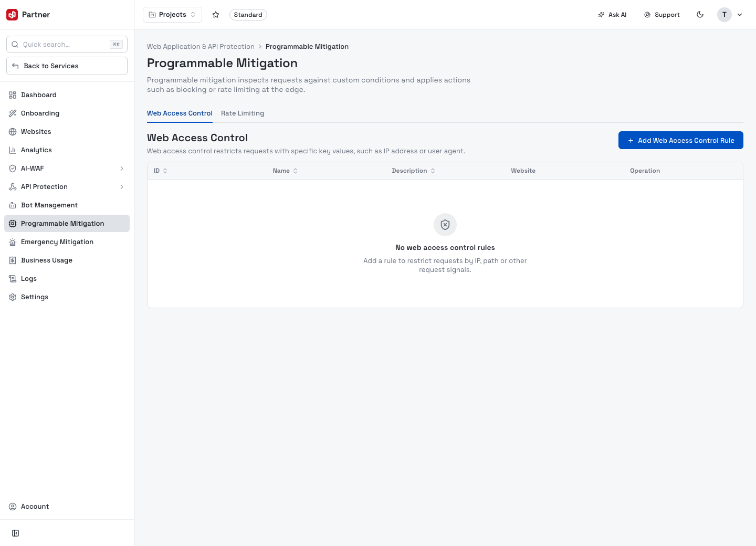Focus the Quick search field
The height and width of the screenshot is (546, 756).
click(67, 45)
